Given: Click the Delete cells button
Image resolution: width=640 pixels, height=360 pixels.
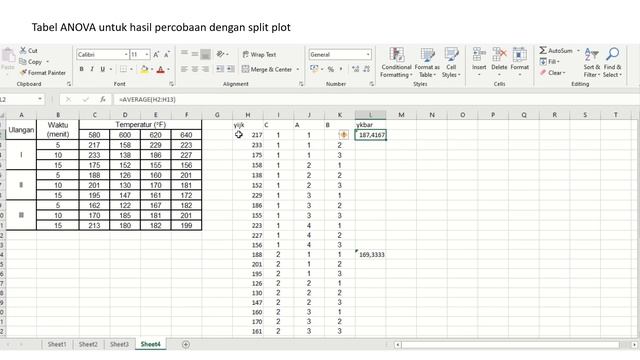Looking at the screenshot, I should pos(499,62).
